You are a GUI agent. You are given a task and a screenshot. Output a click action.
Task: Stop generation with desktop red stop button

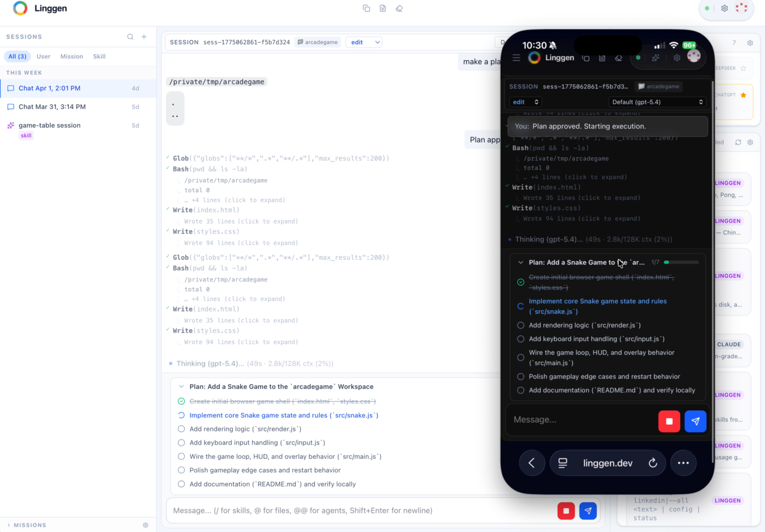coord(566,511)
